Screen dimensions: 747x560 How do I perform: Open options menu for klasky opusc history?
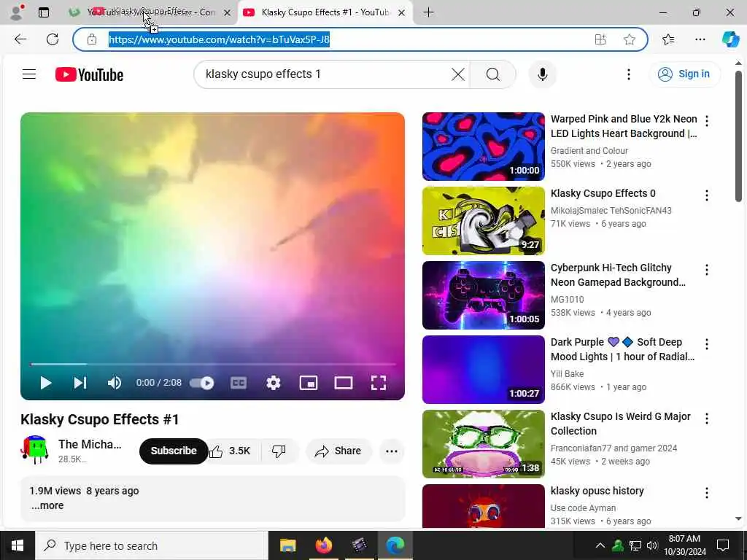click(707, 493)
